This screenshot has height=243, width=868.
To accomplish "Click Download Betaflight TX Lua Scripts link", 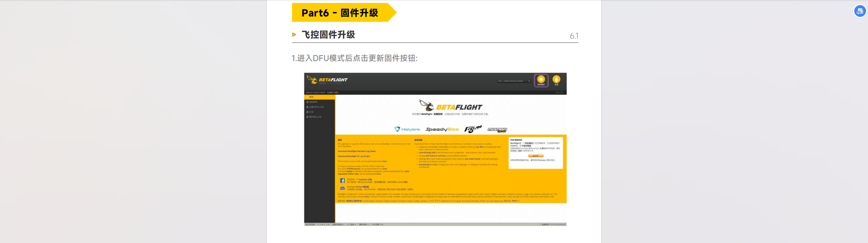I will (354, 156).
